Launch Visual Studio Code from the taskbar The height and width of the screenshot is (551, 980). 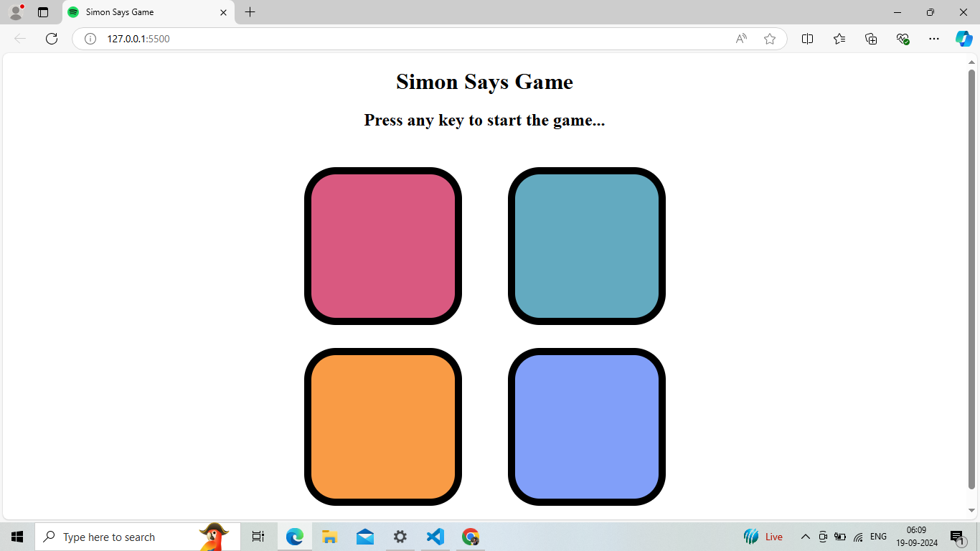click(435, 536)
